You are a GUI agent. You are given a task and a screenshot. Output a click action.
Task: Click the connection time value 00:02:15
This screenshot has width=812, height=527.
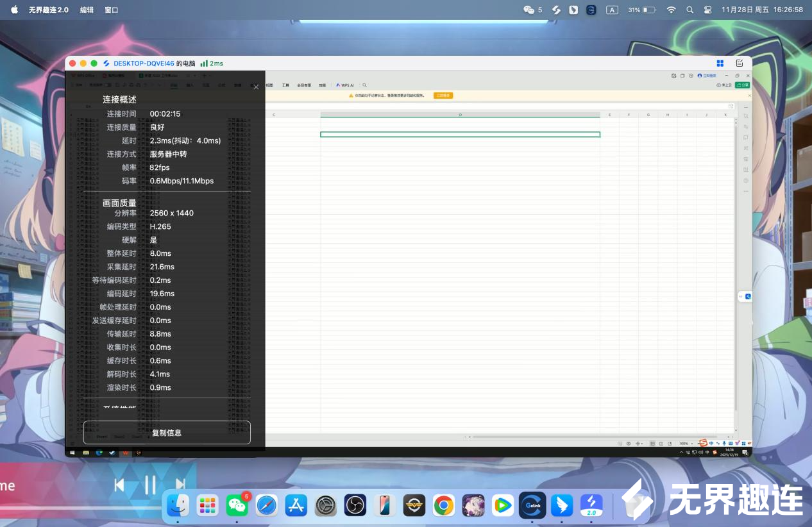165,113
